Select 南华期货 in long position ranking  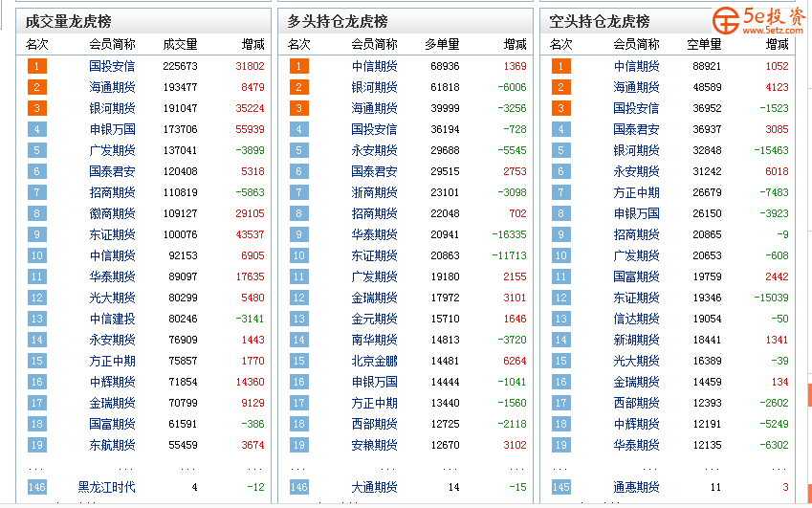[374, 340]
